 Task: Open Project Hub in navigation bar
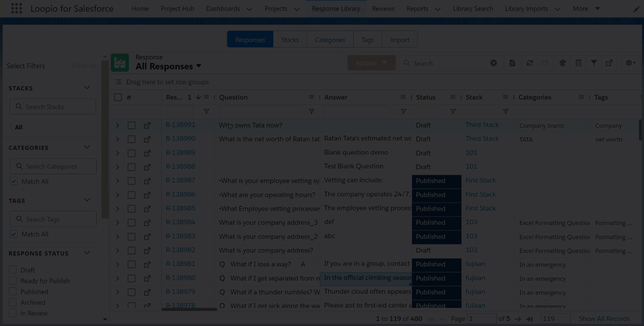pyautogui.click(x=177, y=9)
